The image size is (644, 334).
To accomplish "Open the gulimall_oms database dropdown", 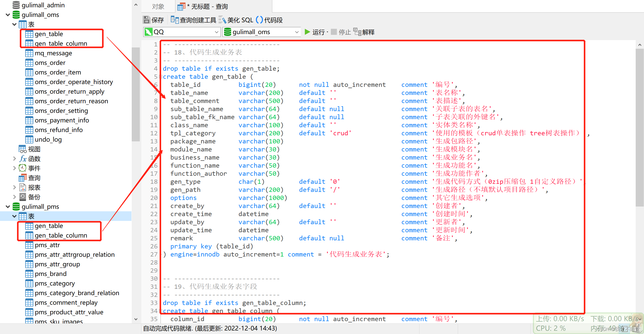I will click(x=297, y=32).
